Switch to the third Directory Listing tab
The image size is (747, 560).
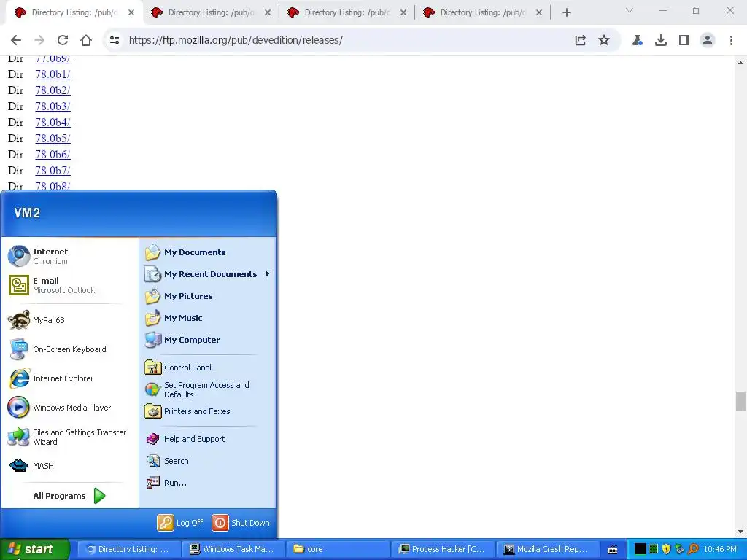pos(347,12)
